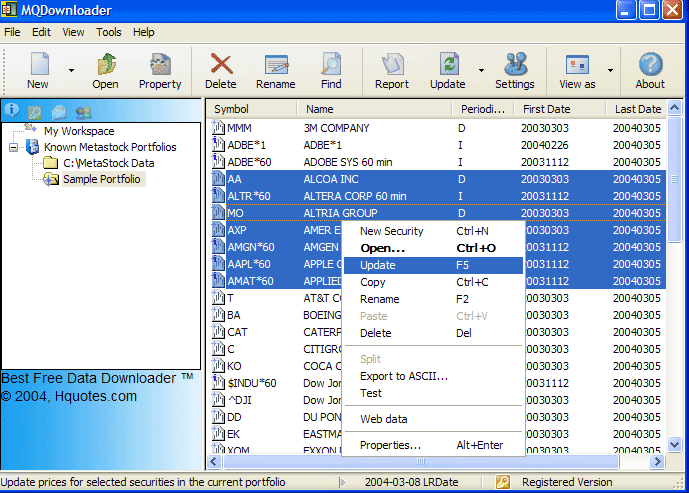
Task: Open the View menu
Action: pyautogui.click(x=73, y=32)
